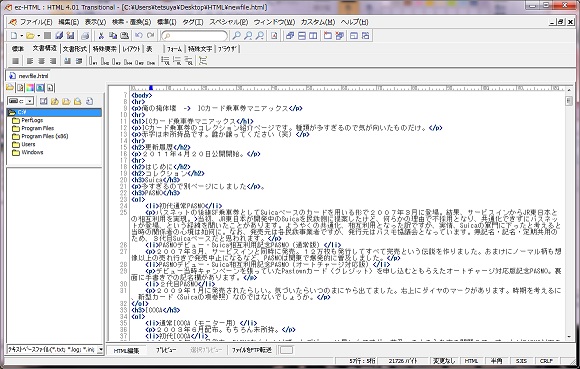Click the tile windows vertically icon
The height and width of the screenshot is (369, 580).
click(x=313, y=36)
